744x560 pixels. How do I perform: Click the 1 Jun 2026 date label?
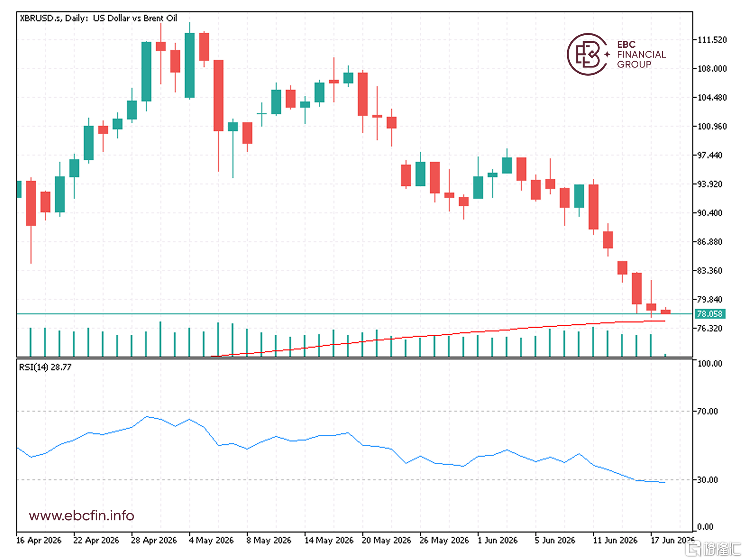(497, 540)
